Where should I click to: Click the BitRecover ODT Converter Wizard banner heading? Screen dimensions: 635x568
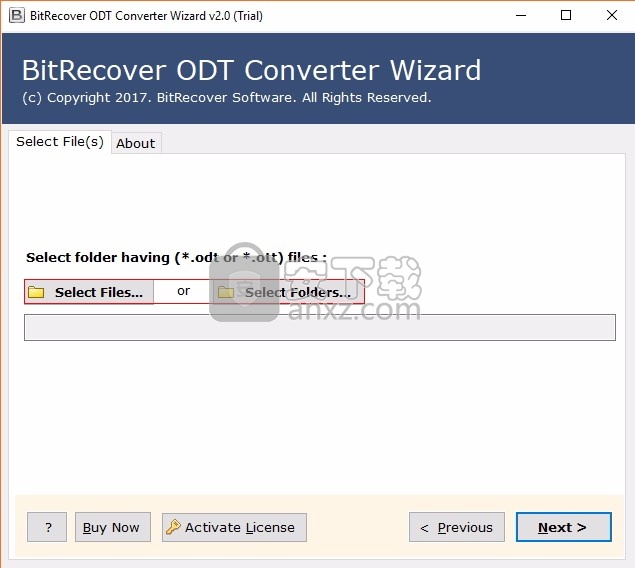tap(251, 71)
